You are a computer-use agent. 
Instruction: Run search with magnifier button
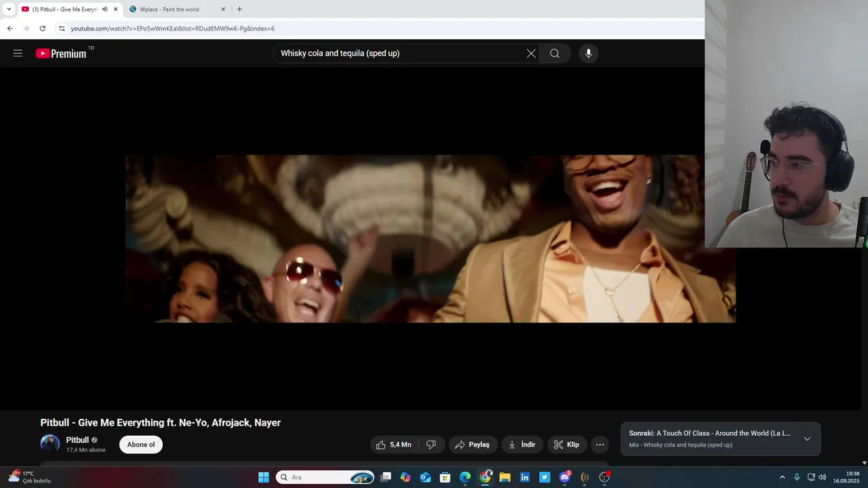(555, 54)
